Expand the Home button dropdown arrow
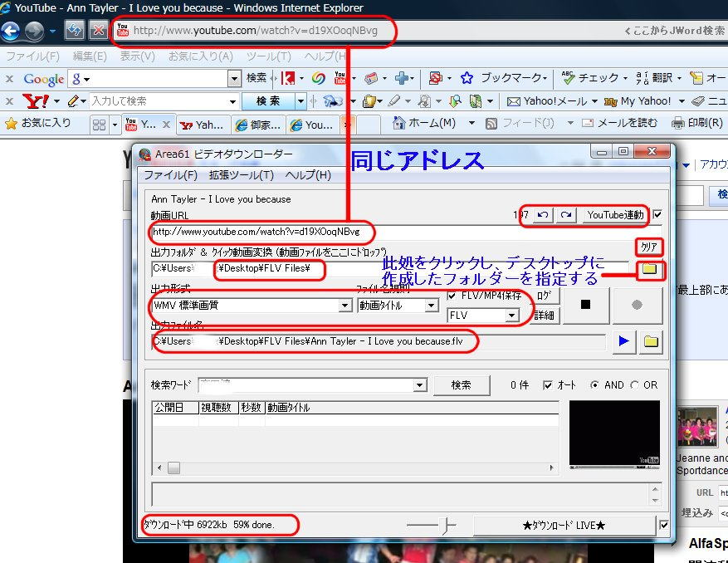Image resolution: width=728 pixels, height=563 pixels. 471,123
